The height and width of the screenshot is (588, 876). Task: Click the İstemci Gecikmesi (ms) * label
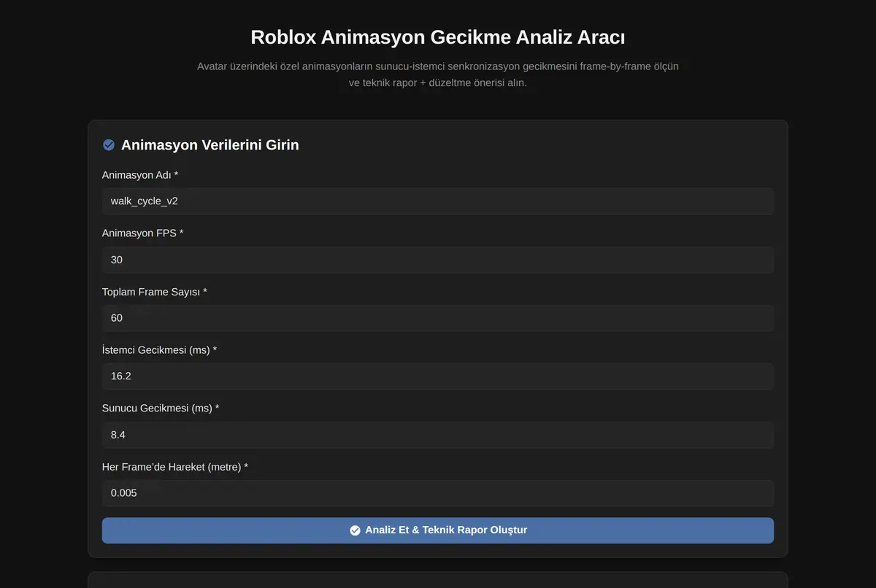160,350
